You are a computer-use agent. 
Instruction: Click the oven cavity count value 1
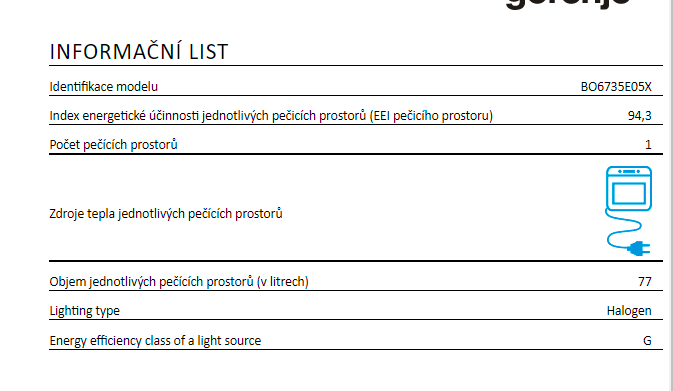[648, 145]
